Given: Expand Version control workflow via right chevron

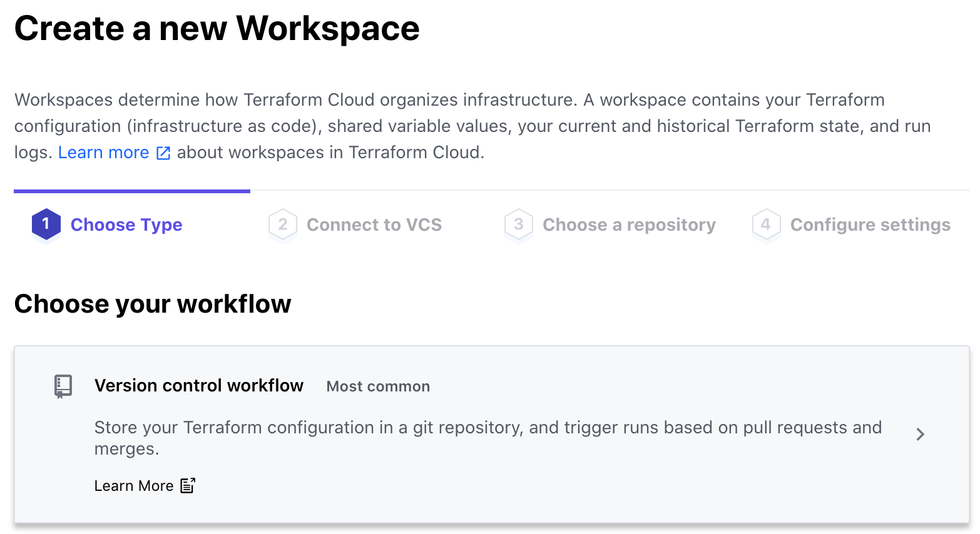Looking at the screenshot, I should pyautogui.click(x=920, y=434).
